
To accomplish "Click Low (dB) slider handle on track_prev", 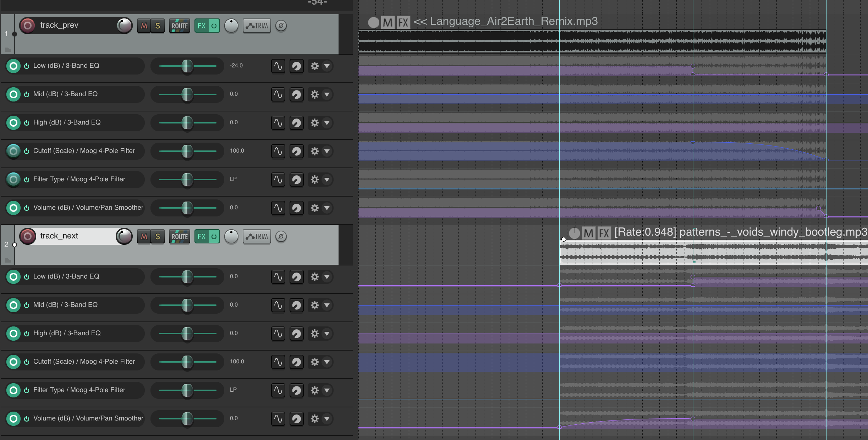I will [x=187, y=66].
